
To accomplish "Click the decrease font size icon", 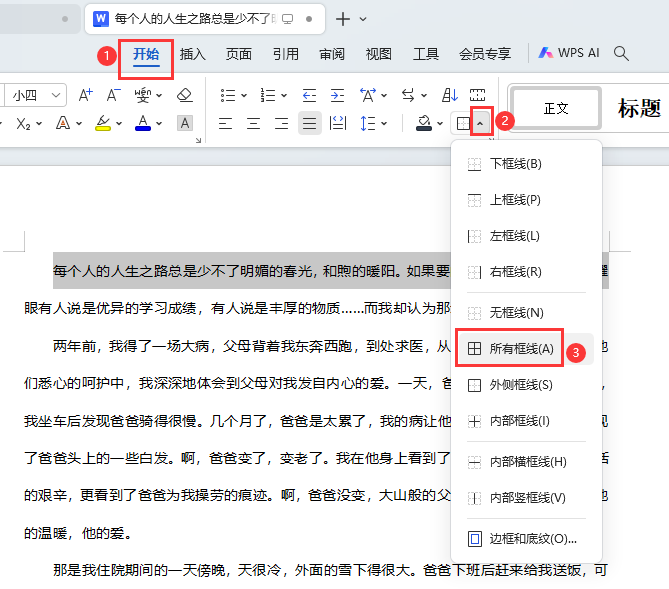I will point(113,95).
